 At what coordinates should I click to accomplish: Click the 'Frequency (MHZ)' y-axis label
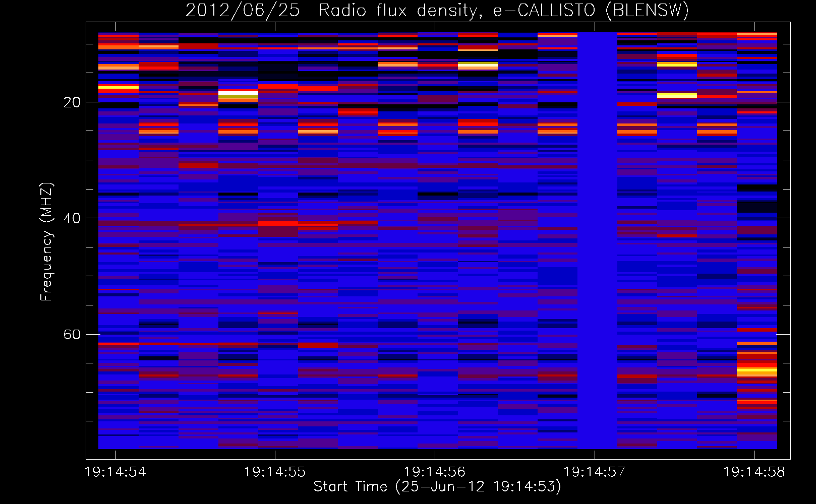point(46,242)
